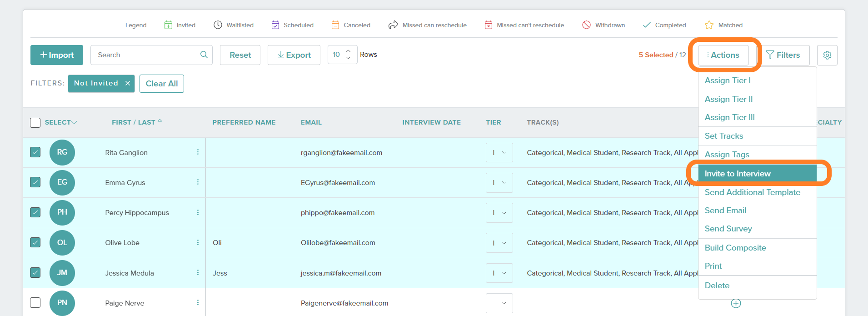Click the Withdrawn prohibited icon in legend
This screenshot has width=868, height=316.
tap(587, 25)
